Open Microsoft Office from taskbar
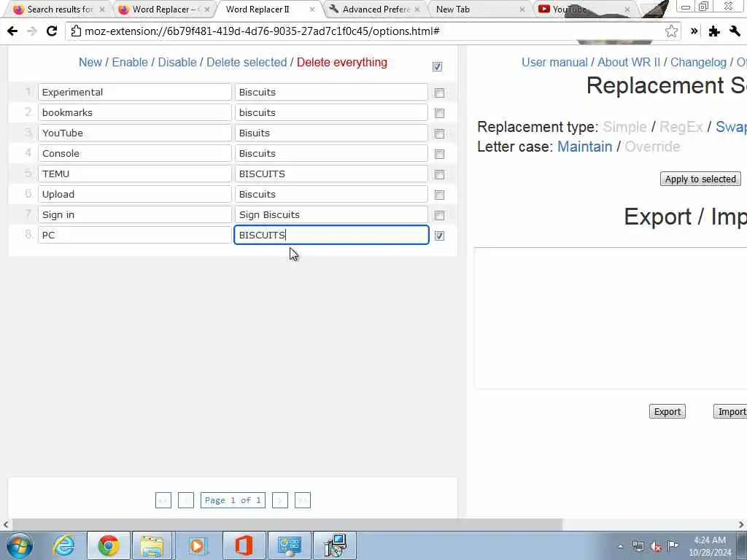Viewport: 747px width, 560px height. pos(244,545)
